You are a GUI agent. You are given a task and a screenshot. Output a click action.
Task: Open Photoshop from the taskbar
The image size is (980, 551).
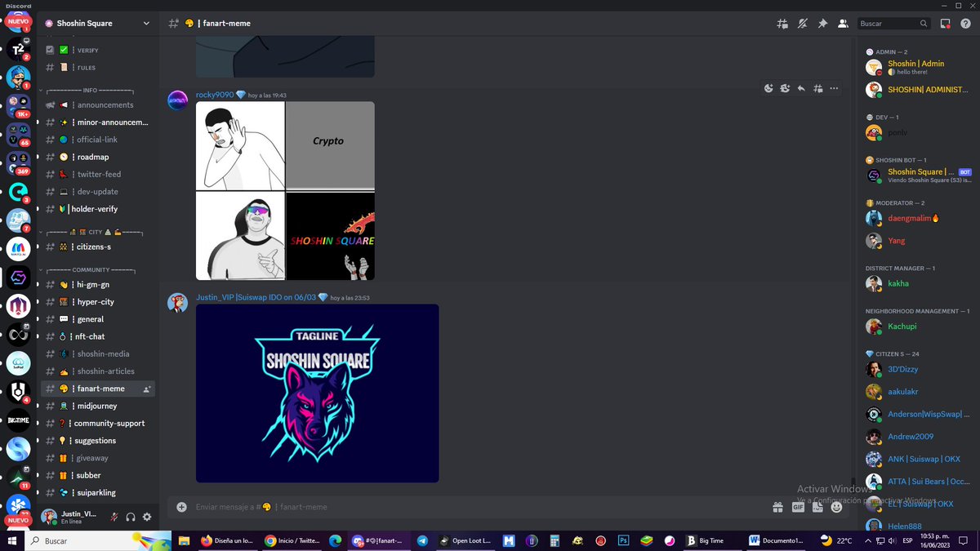622,540
